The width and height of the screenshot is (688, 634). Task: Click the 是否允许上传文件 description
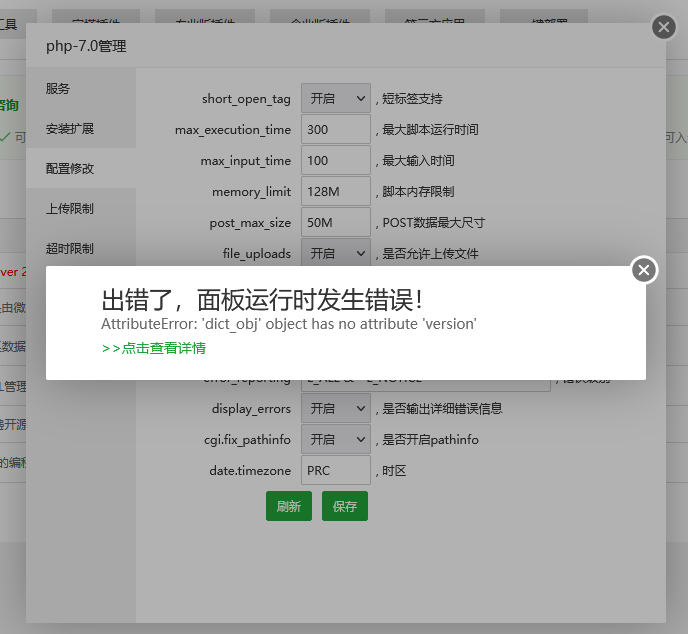[x=430, y=254]
